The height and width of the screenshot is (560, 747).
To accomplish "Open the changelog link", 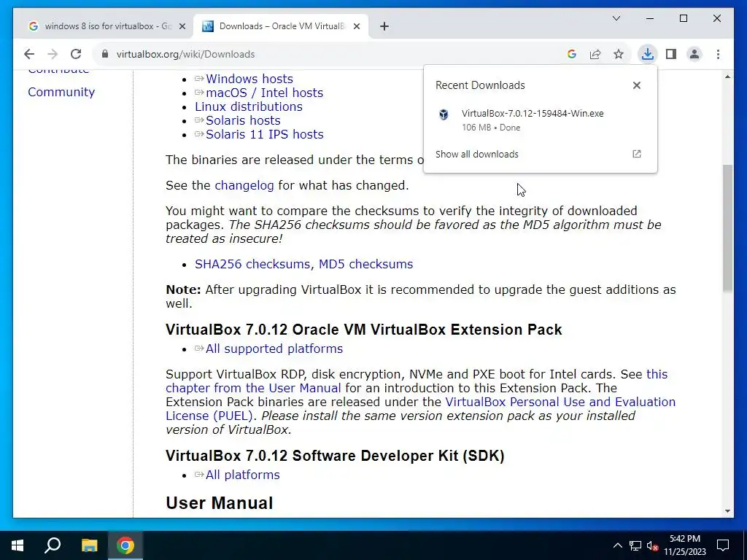I will (x=244, y=185).
